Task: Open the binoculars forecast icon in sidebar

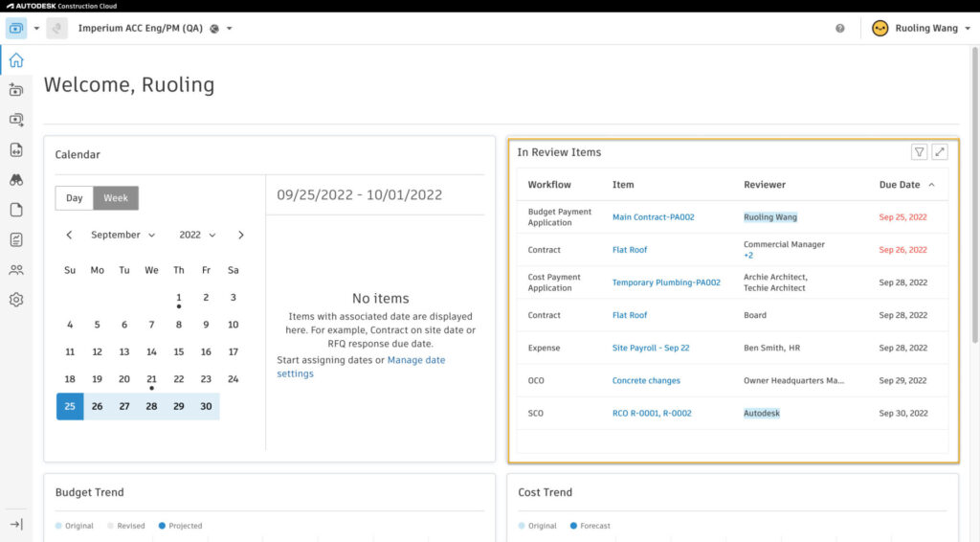Action: pos(16,180)
